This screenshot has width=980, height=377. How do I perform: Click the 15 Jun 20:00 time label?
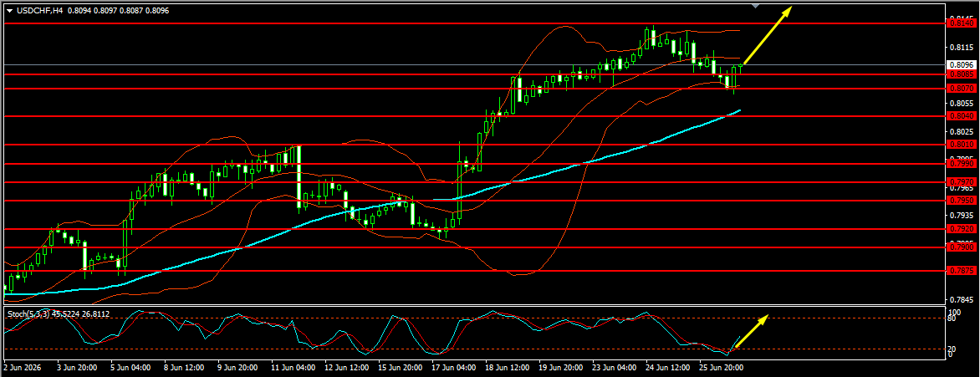[x=401, y=366]
